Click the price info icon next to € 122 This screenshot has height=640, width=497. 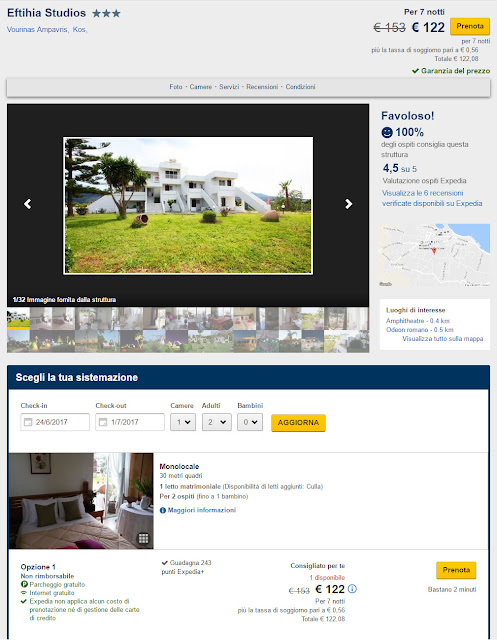coord(353,589)
